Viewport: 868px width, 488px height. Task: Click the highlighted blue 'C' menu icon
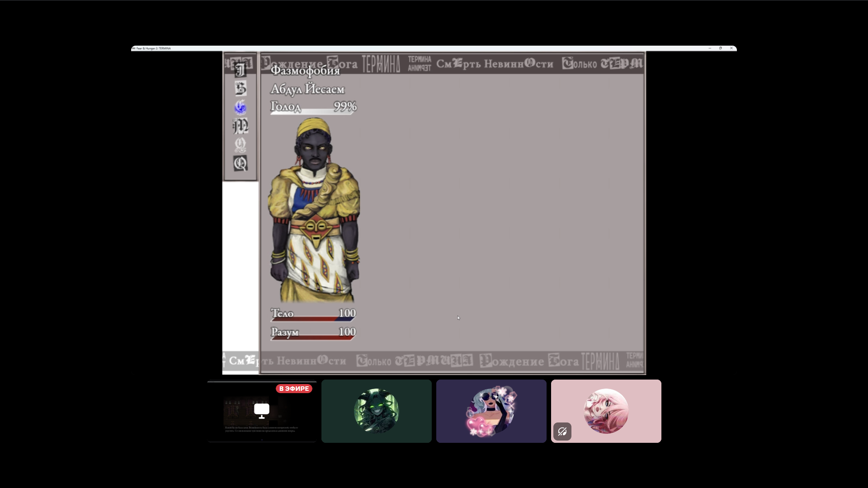pos(241,108)
